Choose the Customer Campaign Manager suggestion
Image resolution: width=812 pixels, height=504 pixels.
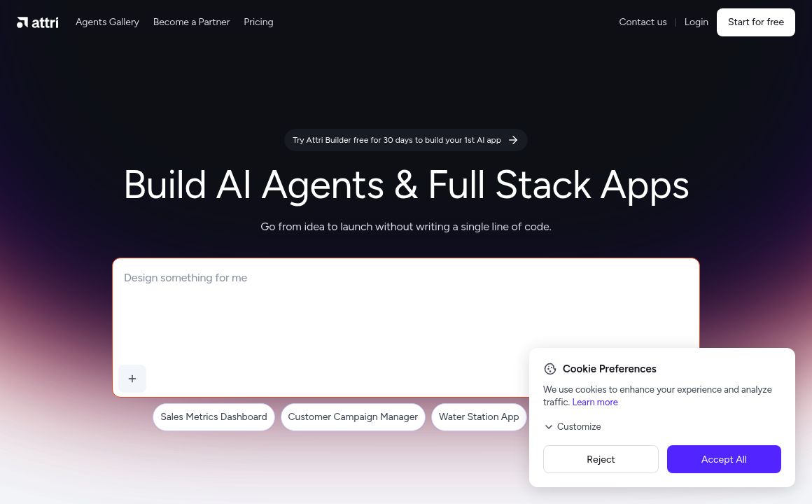[x=353, y=417]
